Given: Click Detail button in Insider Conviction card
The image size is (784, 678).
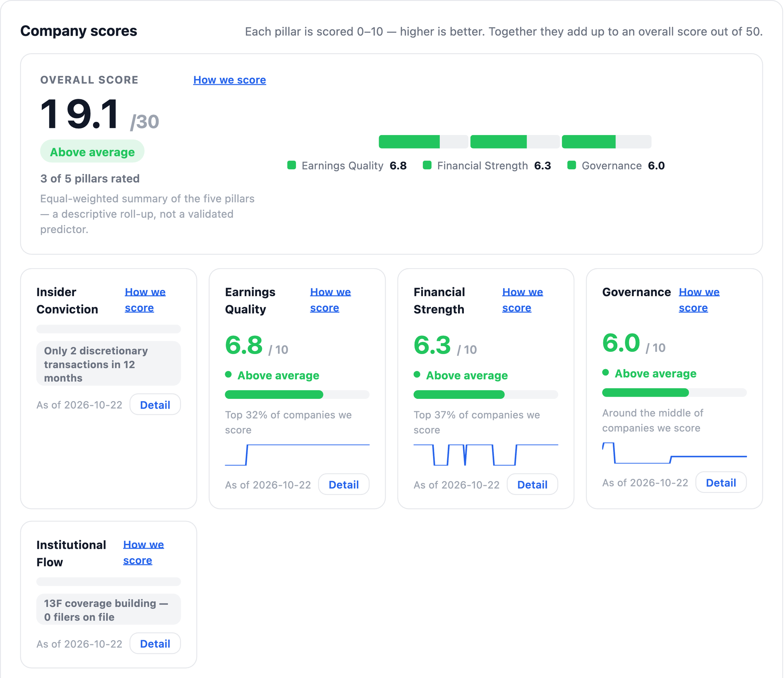Looking at the screenshot, I should 155,405.
